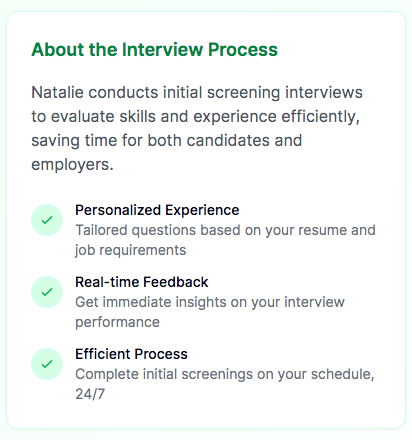Viewport: 412px width, 440px height.
Task: Click the word employers ending the paragraph
Action: (x=72, y=165)
